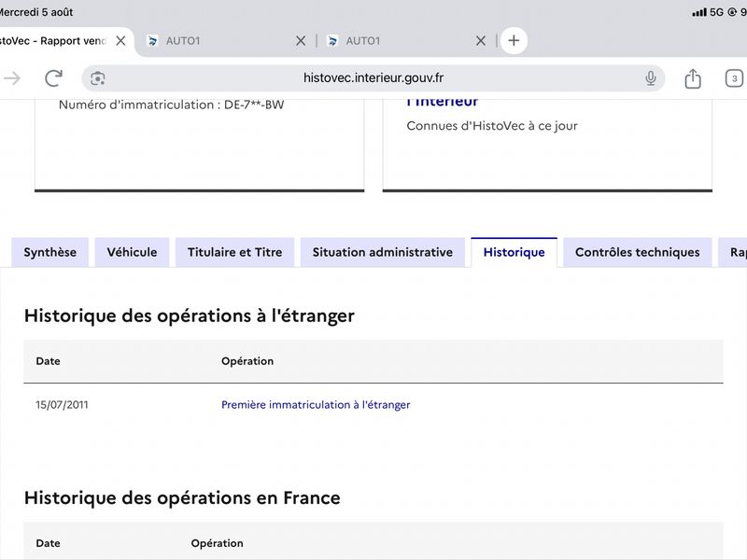Image resolution: width=747 pixels, height=560 pixels.
Task: Reload the HistoVec page
Action: [53, 78]
